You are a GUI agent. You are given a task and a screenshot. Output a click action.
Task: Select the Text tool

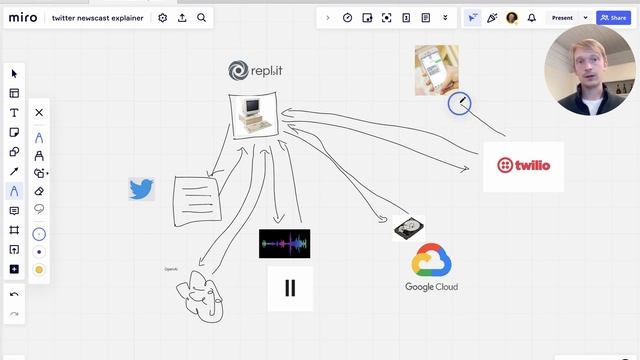pos(14,113)
